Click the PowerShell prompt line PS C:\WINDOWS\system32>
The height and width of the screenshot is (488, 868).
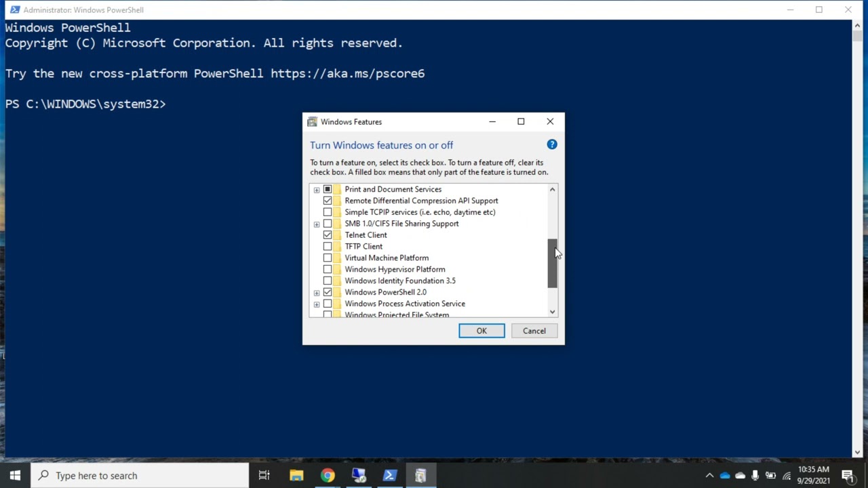(85, 104)
